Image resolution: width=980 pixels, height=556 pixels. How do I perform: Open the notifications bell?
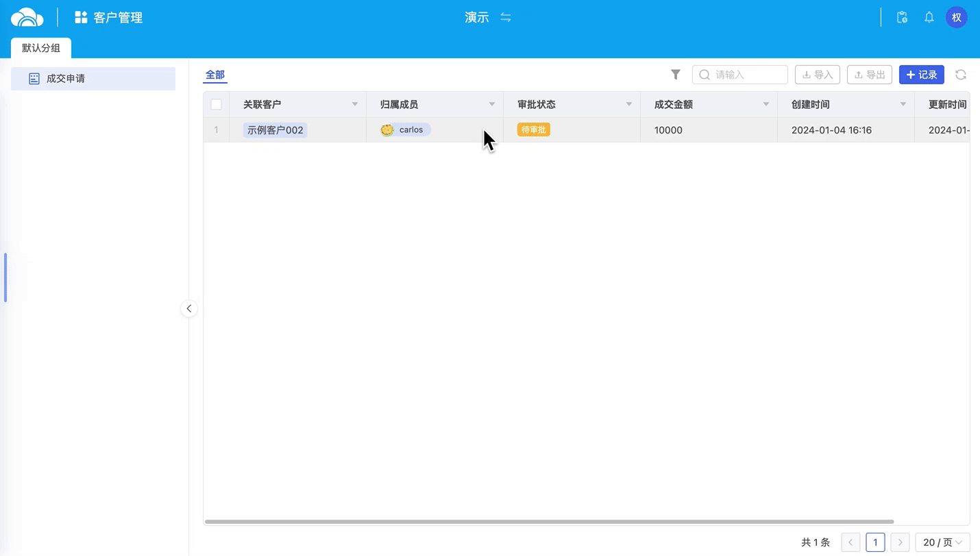click(x=929, y=17)
